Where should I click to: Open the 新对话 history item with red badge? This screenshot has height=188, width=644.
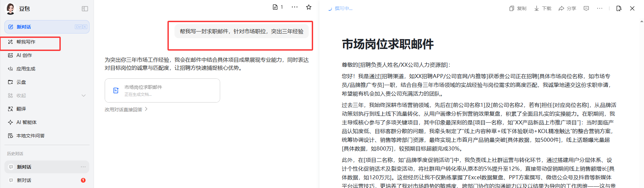coord(47,180)
